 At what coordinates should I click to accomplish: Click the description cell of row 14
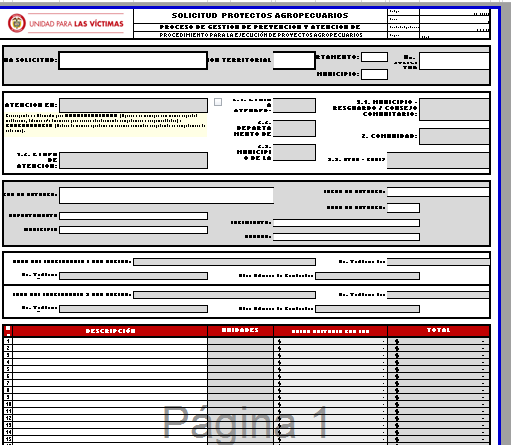tap(110, 432)
